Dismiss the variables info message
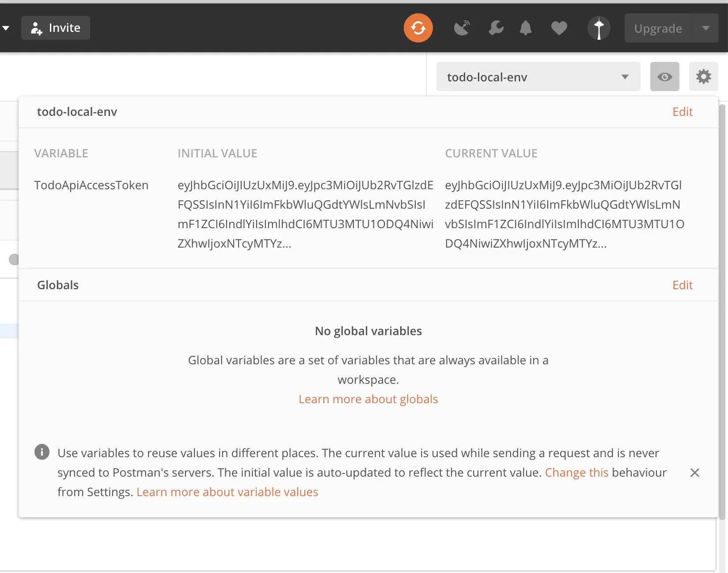 click(694, 473)
